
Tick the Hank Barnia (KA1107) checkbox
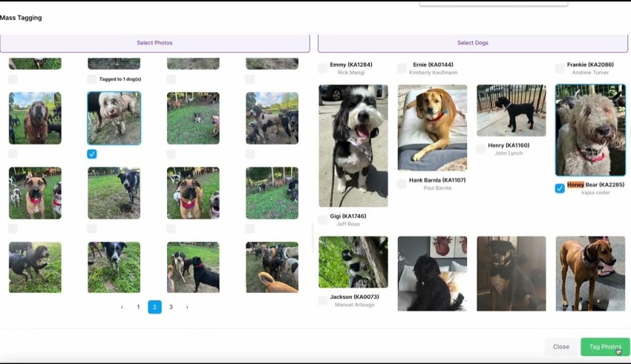[402, 184]
